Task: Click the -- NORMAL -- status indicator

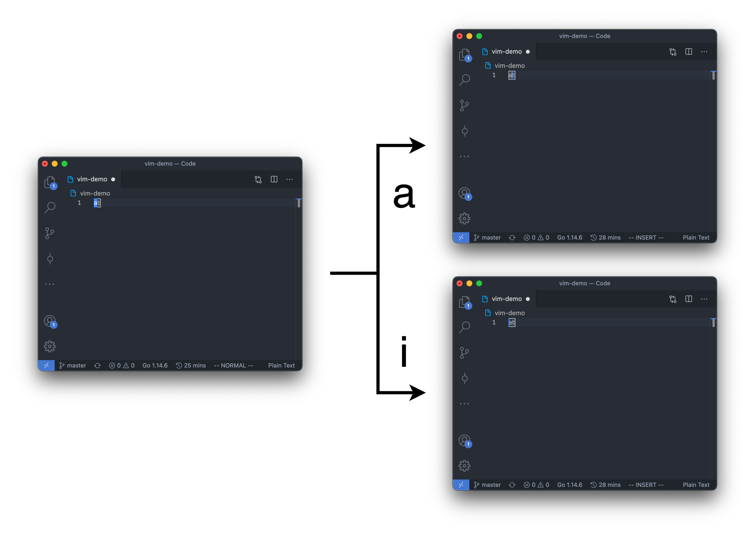Action: [233, 365]
